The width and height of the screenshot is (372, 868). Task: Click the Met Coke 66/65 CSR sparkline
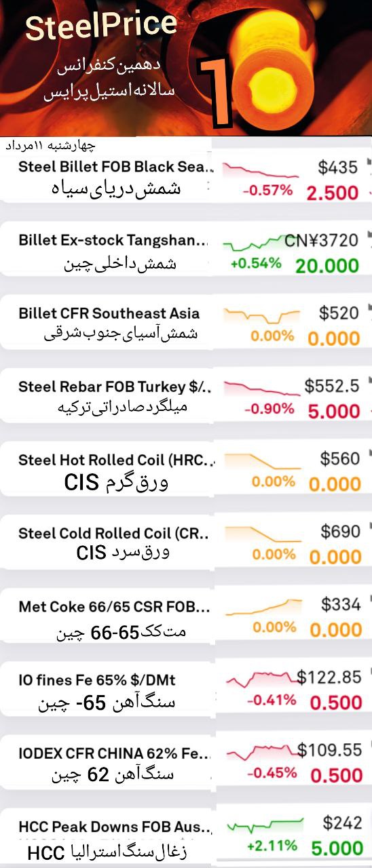pos(263,607)
